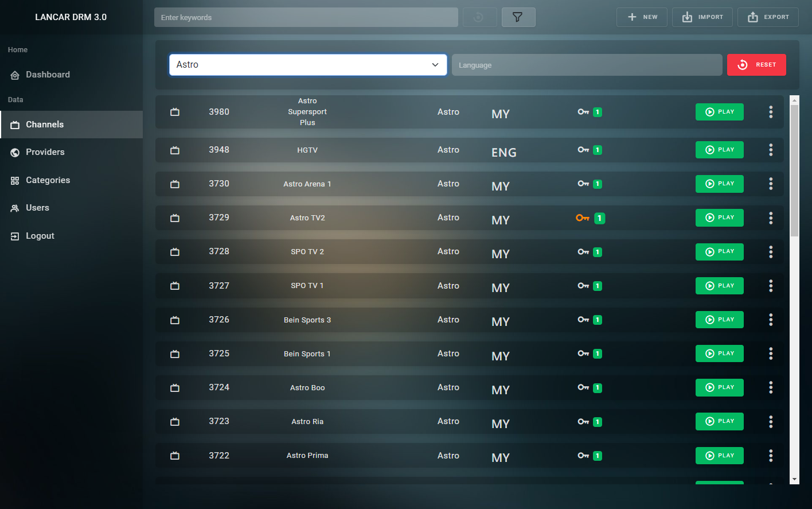Viewport: 812px width, 509px height.
Task: Click the Language filter field
Action: 587,65
